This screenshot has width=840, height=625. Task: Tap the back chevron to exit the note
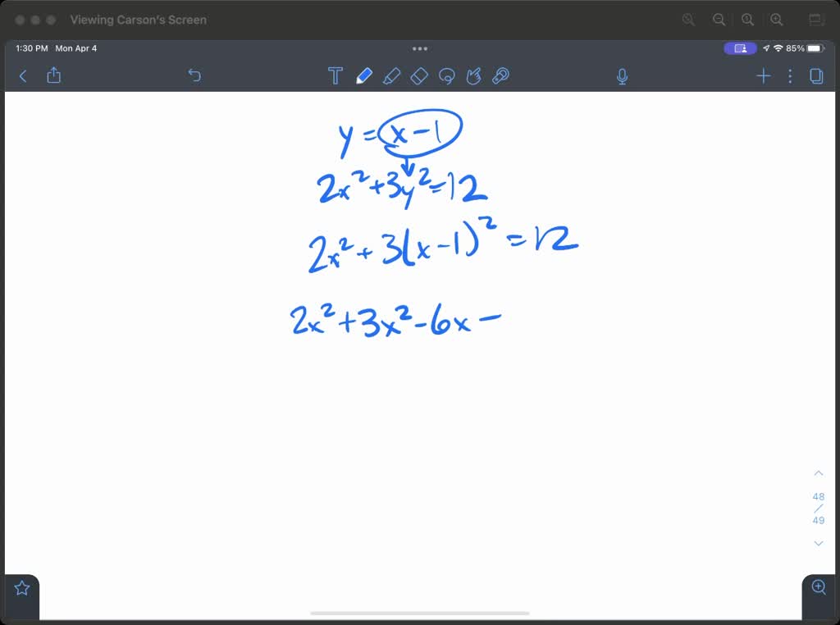click(22, 75)
